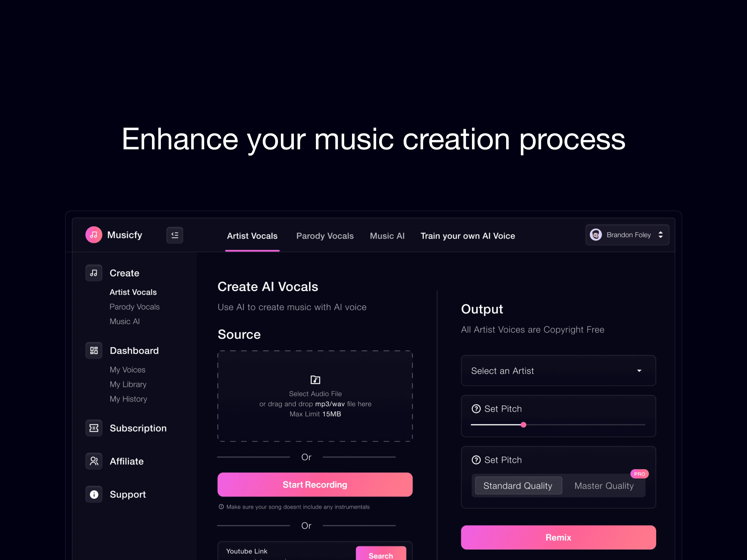The image size is (747, 560).
Task: Click the Musicfy pink logo icon
Action: point(94,234)
